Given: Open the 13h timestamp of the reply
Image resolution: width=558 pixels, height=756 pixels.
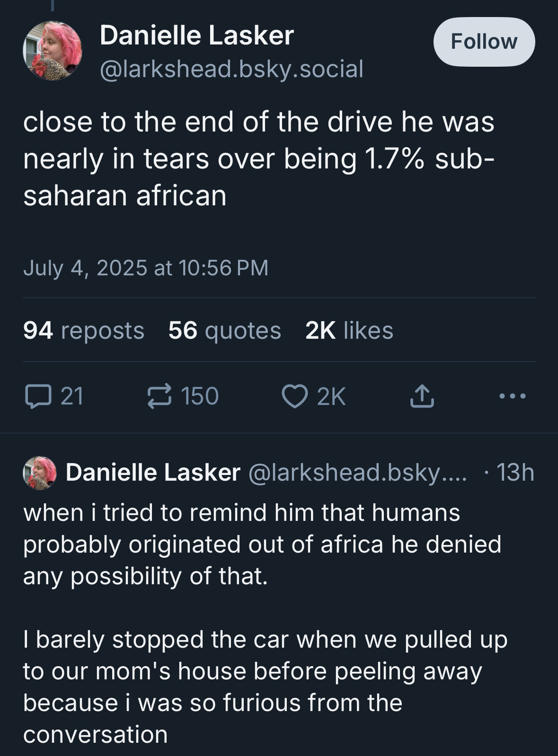Looking at the screenshot, I should coord(515,472).
